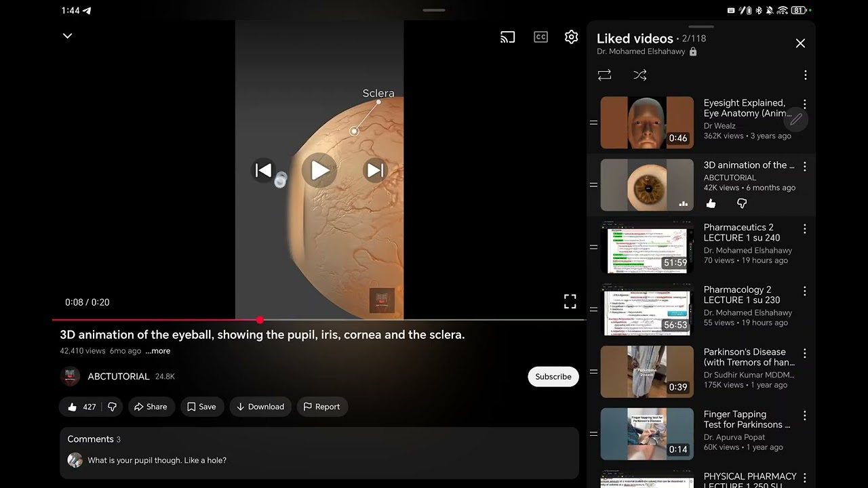Open options for 'Finger Tapping Test' video
This screenshot has height=488, width=868.
(x=805, y=416)
